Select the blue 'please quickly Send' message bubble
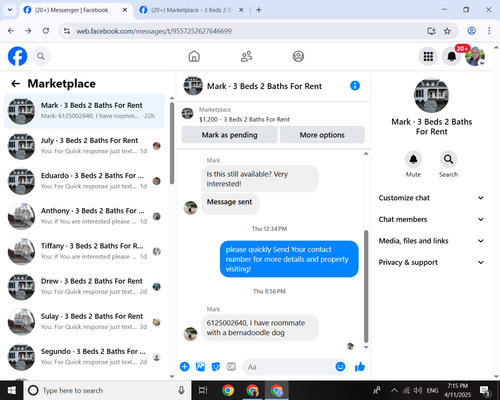The image size is (500, 400). click(289, 259)
